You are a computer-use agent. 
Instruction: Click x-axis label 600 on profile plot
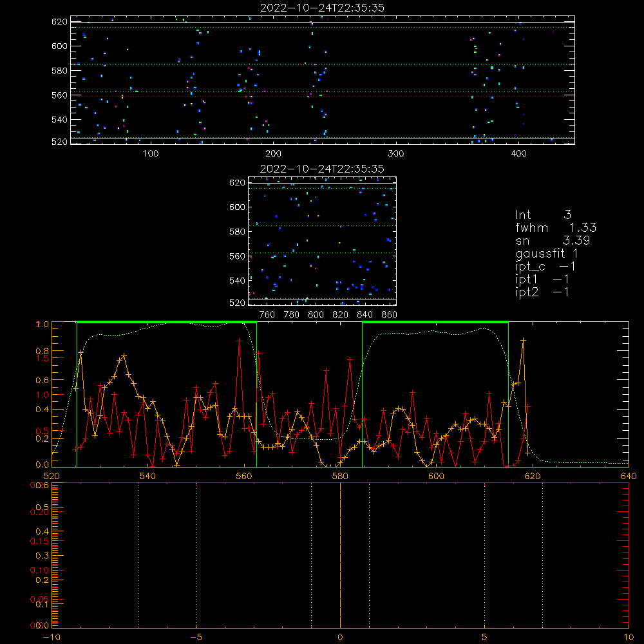pos(436,476)
